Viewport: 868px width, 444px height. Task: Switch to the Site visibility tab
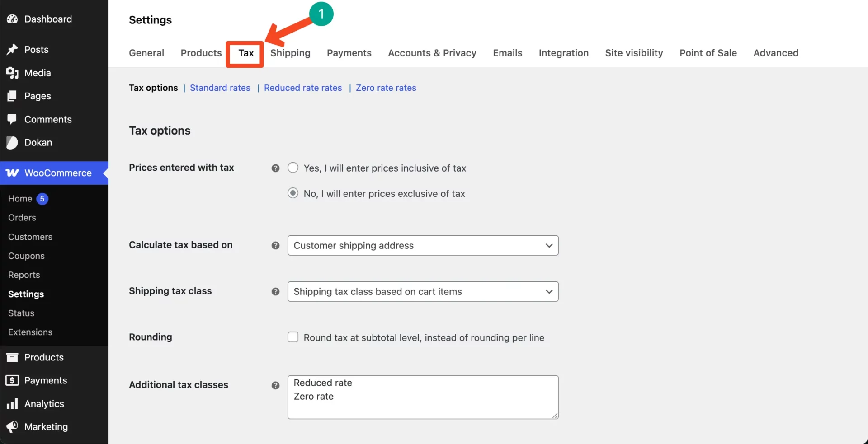[x=634, y=53]
